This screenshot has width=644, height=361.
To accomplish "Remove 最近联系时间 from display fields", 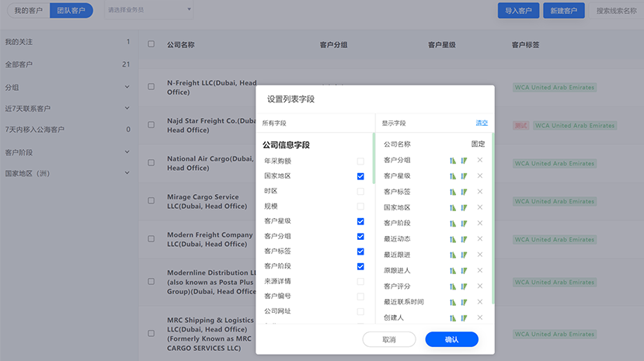I will [480, 302].
